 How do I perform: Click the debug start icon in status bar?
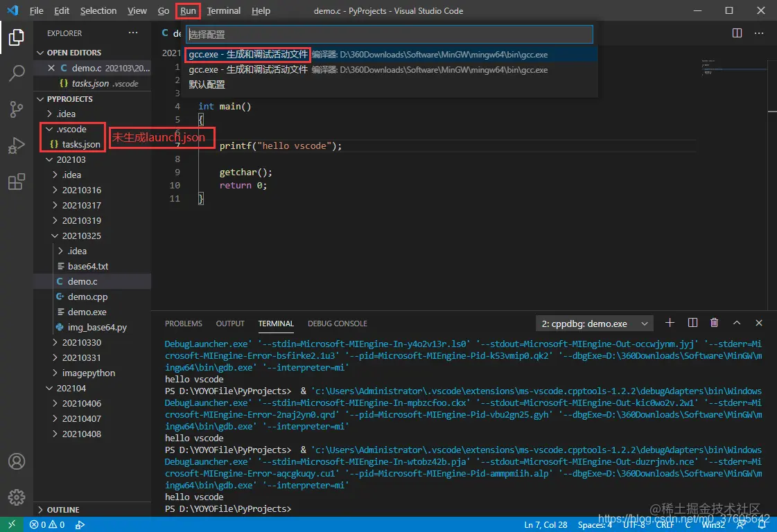point(80,524)
